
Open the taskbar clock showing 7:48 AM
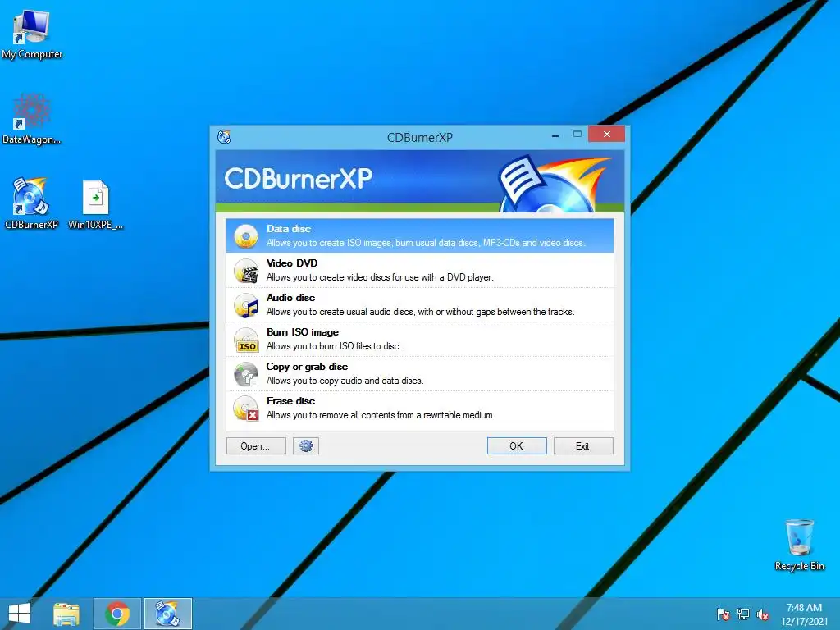coord(804,614)
